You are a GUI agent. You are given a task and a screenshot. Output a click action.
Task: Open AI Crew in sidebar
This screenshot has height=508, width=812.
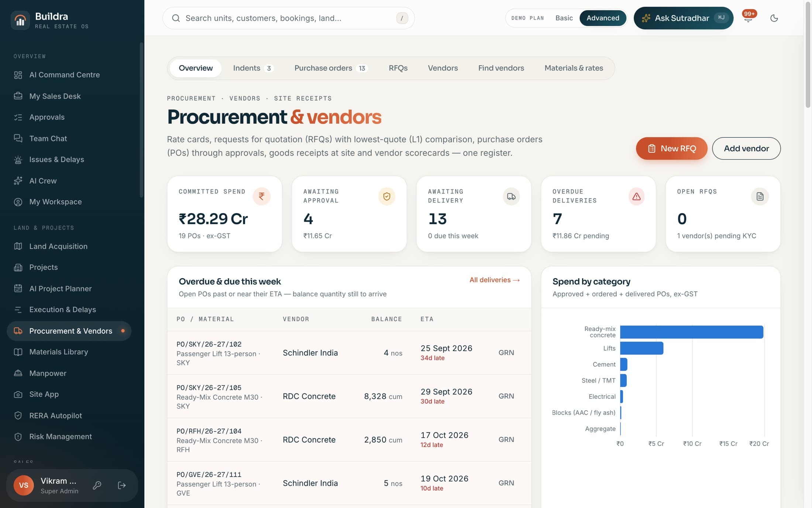[x=69, y=181]
